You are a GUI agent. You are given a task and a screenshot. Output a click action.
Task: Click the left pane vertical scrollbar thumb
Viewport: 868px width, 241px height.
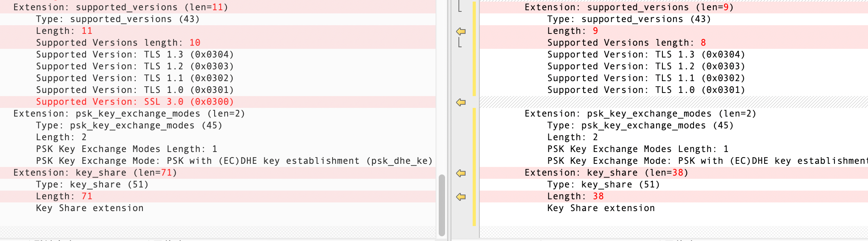[x=442, y=205]
